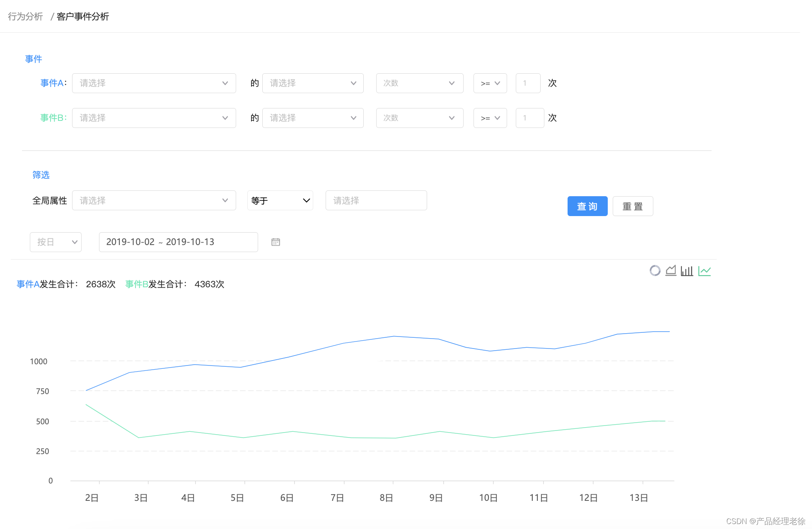This screenshot has height=529, width=812.
Task: Switch to the bar chart view
Action: (x=687, y=271)
